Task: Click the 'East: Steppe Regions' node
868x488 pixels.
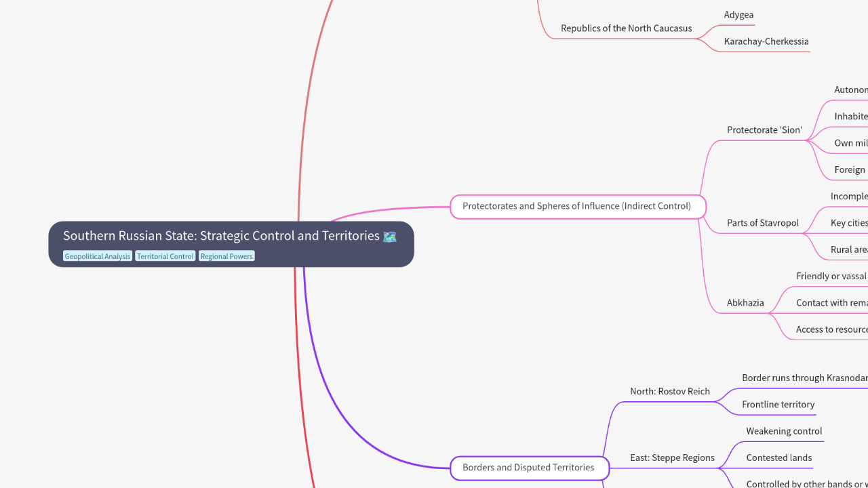Action: (672, 457)
